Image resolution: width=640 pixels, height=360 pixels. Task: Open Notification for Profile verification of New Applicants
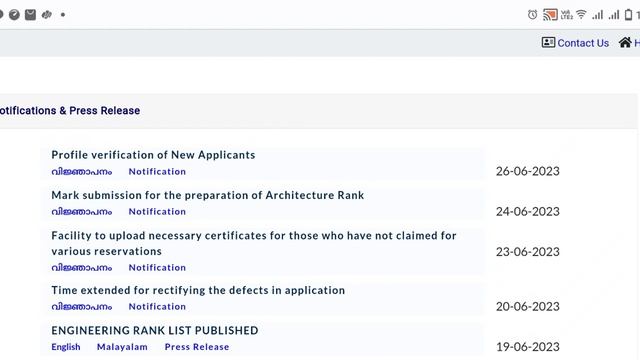click(x=157, y=172)
